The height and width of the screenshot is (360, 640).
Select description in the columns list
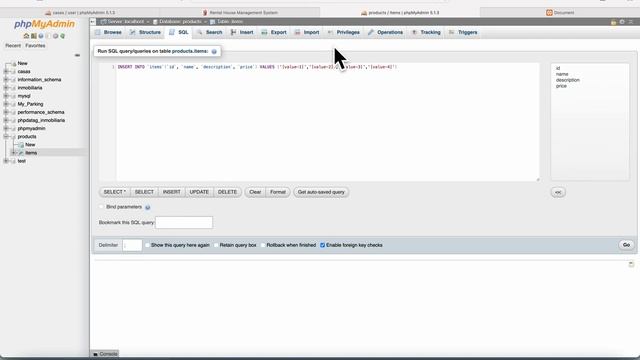[568, 80]
